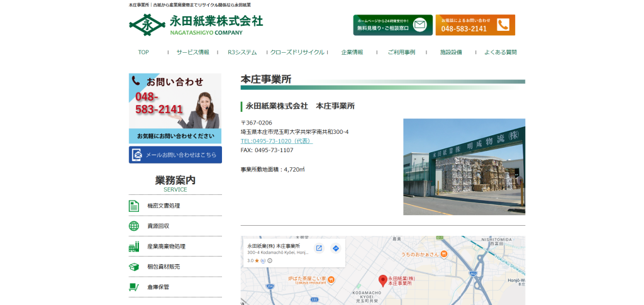Open the TOP menu item
This screenshot has height=305, width=644.
coord(143,52)
